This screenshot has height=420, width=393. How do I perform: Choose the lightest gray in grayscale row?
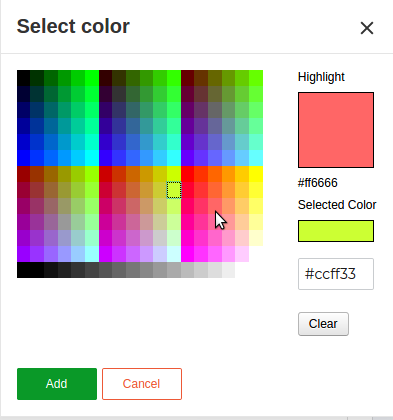(x=229, y=270)
